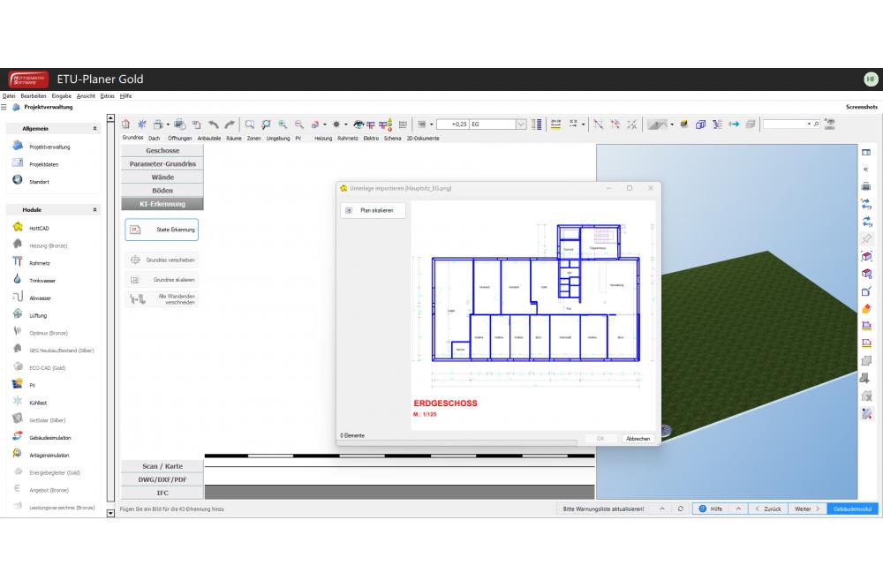Open the search field dropdown in toolbar
This screenshot has width=883, height=588.
[x=809, y=124]
